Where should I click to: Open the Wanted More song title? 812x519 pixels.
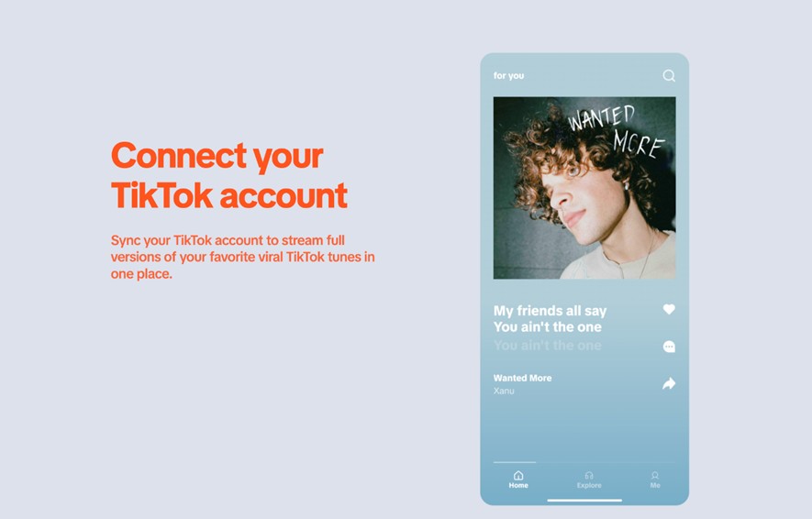522,378
